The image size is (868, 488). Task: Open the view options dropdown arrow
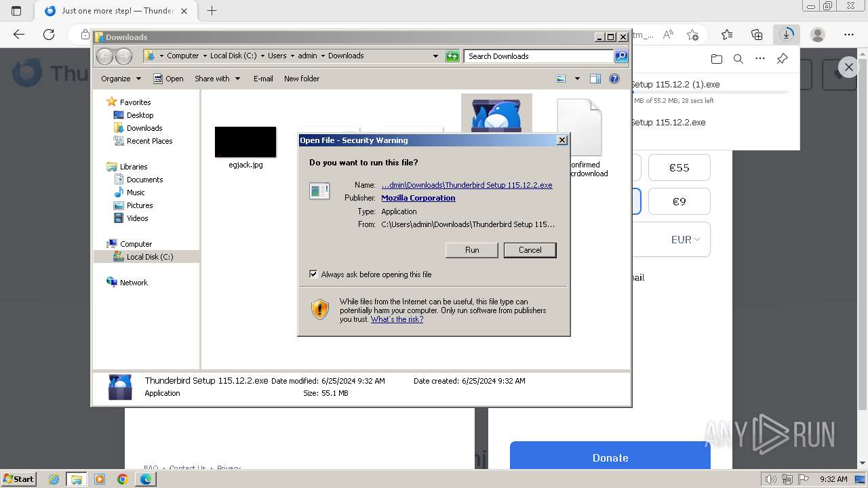[x=577, y=79]
